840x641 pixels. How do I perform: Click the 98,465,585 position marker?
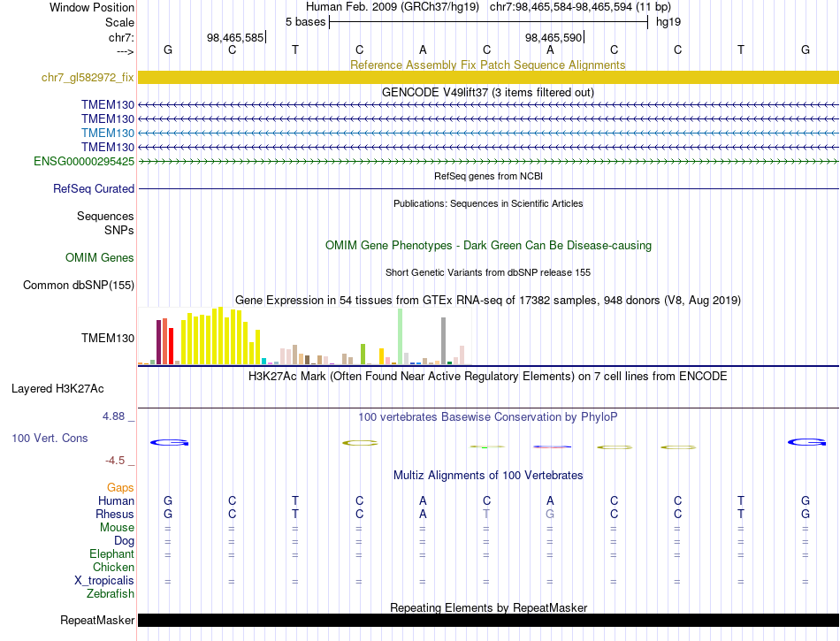(236, 37)
